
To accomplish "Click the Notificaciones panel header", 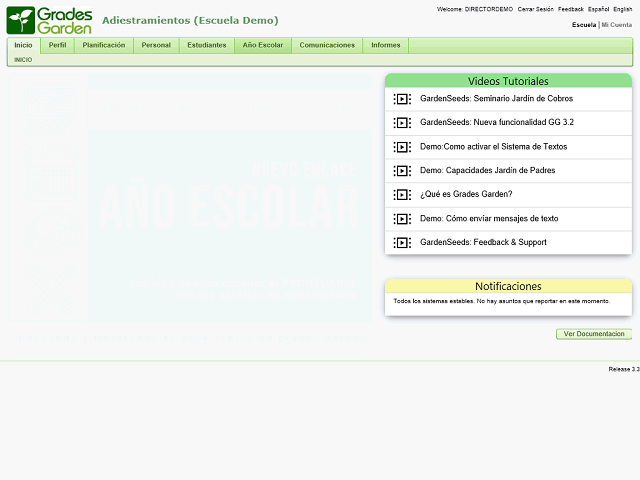I will 508,286.
